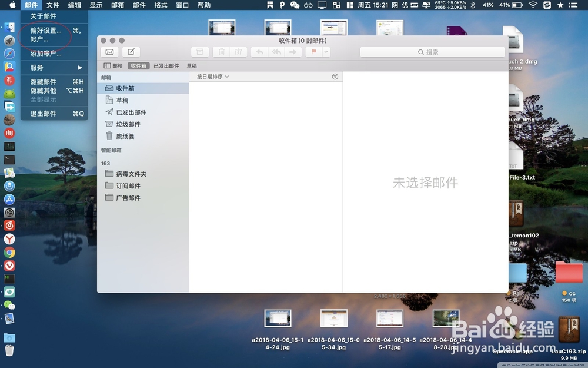The image size is (588, 368).
Task: Toggle the 邮箱 mailbox list button
Action: click(x=113, y=66)
